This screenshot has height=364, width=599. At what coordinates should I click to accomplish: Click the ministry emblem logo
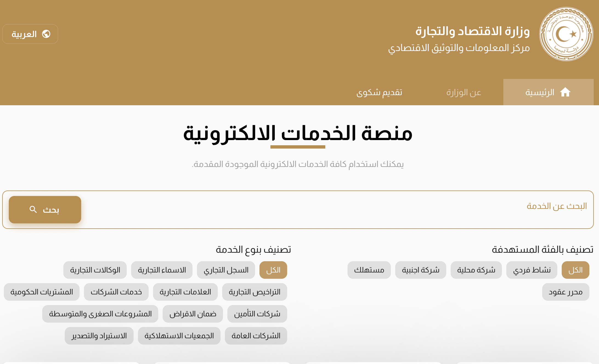(566, 34)
